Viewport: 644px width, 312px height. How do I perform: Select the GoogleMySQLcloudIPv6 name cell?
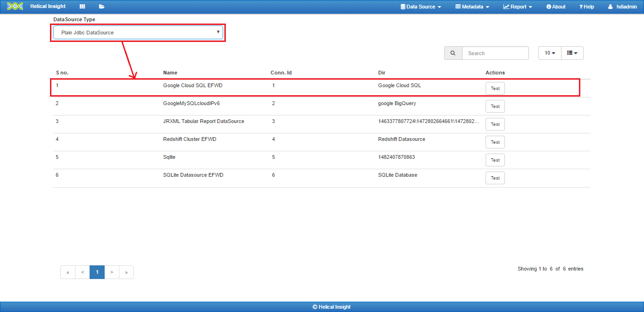click(x=191, y=103)
